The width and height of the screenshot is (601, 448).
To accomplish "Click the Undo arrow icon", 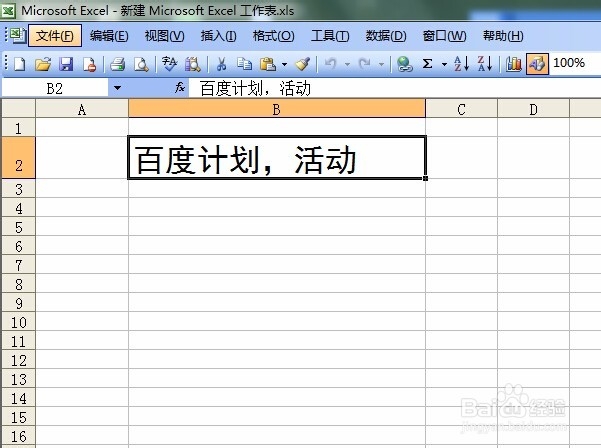I will tap(330, 64).
